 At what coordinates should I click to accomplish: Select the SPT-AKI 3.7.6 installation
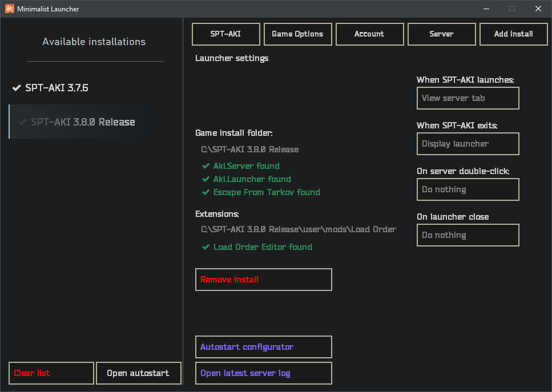coord(57,88)
